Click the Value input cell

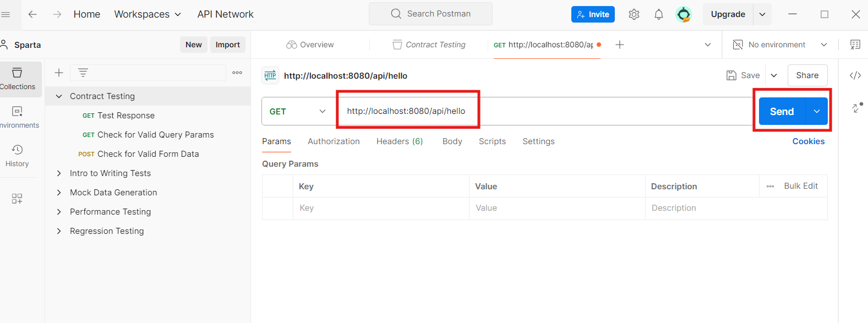tap(557, 208)
